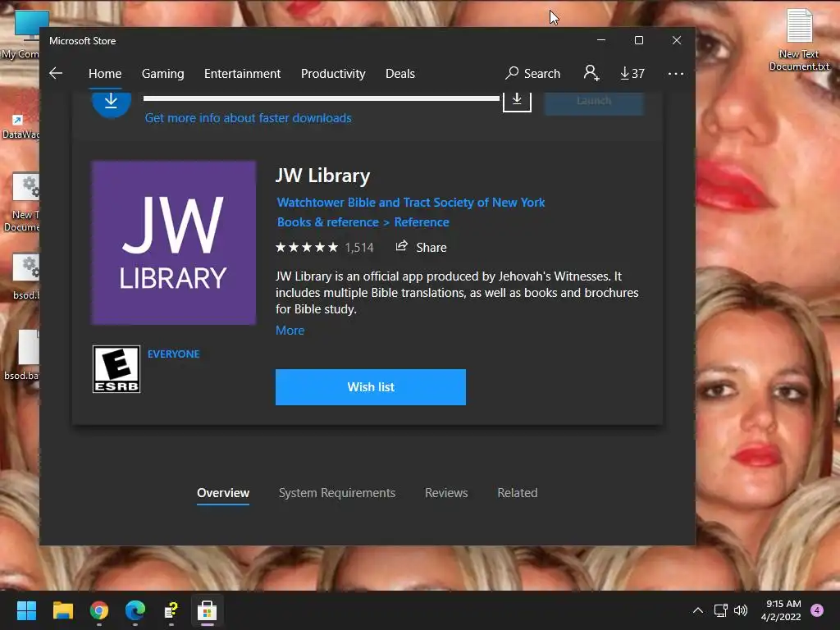Click the network icon in system tray
Screen dimensions: 840x630
click(x=720, y=610)
